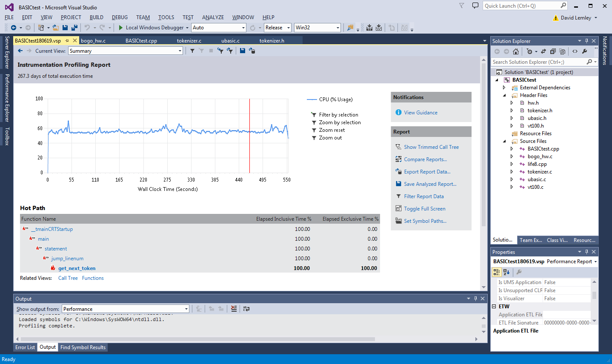Open the get_next_token function link
The width and height of the screenshot is (612, 364).
77,268
